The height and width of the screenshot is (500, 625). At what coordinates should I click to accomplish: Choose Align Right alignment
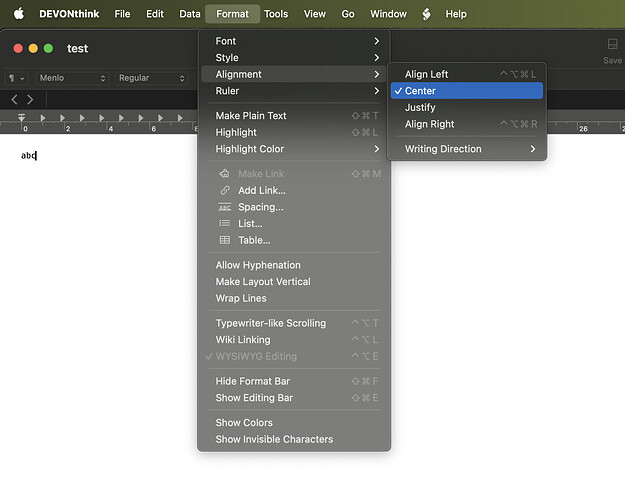point(467,124)
